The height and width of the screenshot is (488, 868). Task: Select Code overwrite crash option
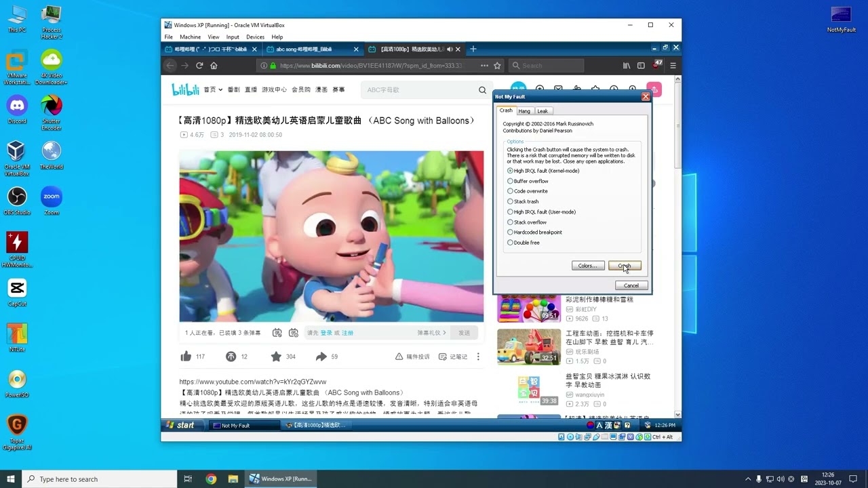click(528, 191)
